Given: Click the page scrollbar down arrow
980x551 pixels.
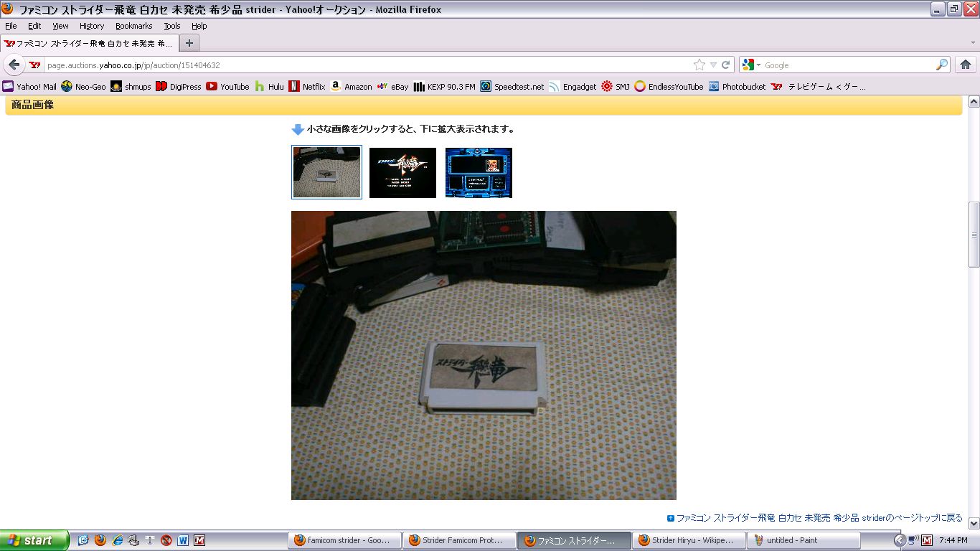Looking at the screenshot, I should pos(974,523).
